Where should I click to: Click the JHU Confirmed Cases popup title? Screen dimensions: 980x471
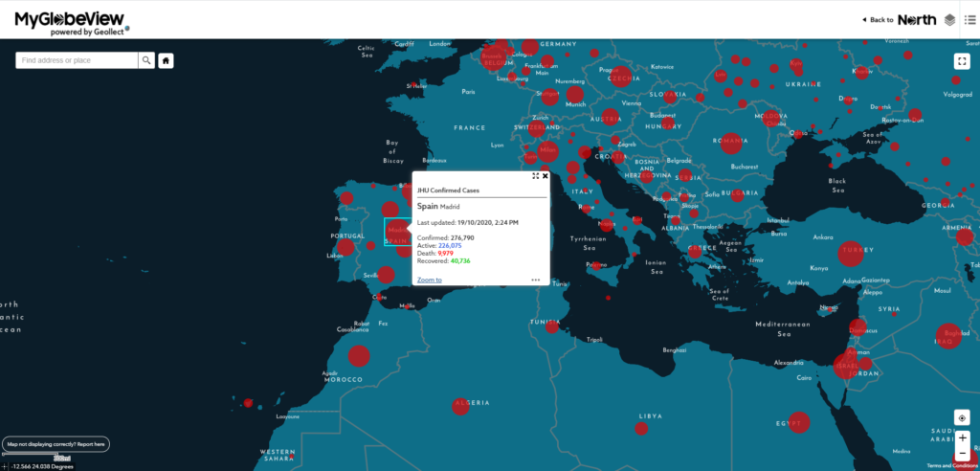tap(448, 191)
